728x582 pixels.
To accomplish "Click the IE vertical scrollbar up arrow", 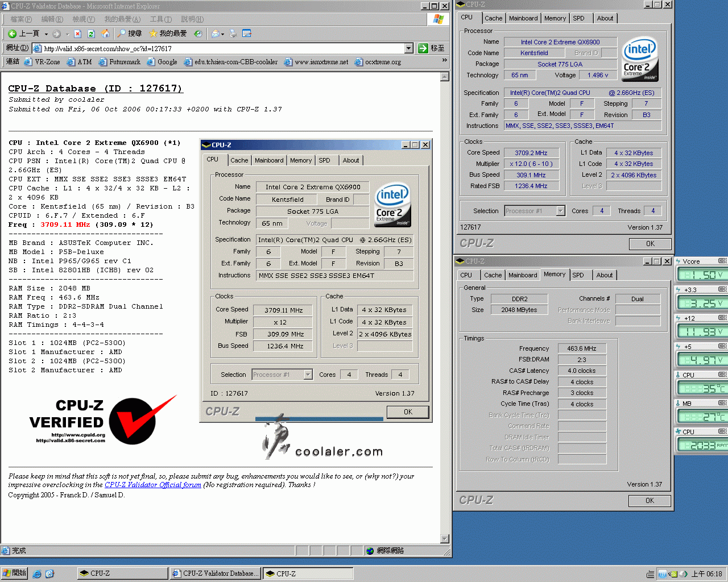I will tap(445, 78).
